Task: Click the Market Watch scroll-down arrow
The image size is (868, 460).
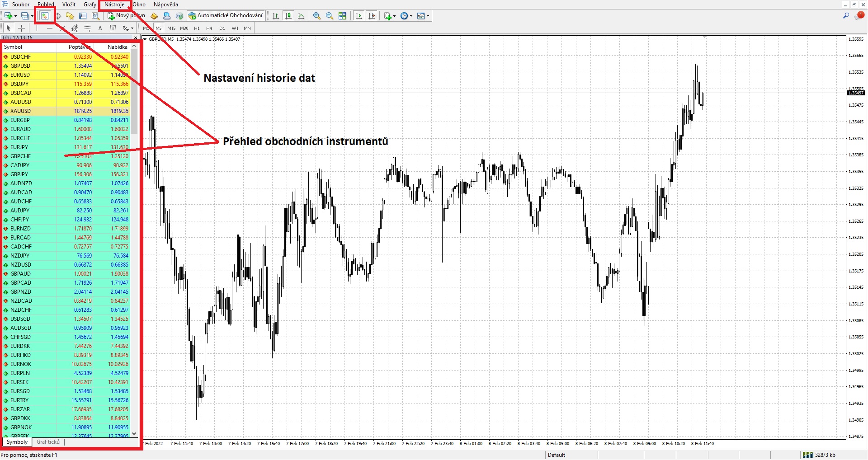Action: coord(134,434)
